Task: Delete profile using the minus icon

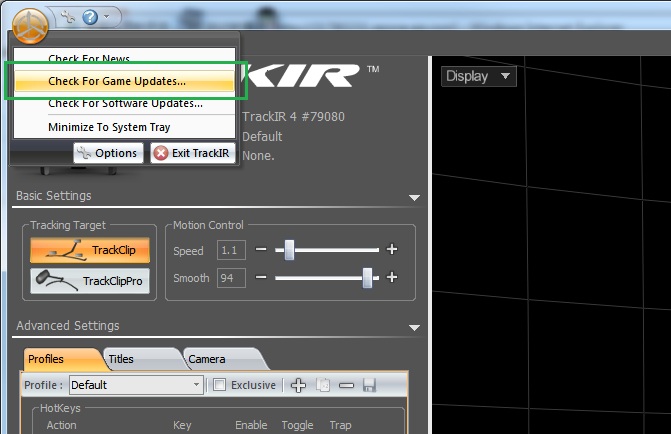Action: pos(346,385)
